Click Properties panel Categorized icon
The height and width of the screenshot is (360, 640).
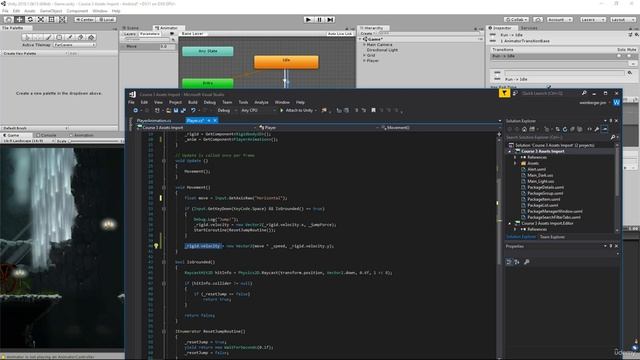tap(509, 262)
